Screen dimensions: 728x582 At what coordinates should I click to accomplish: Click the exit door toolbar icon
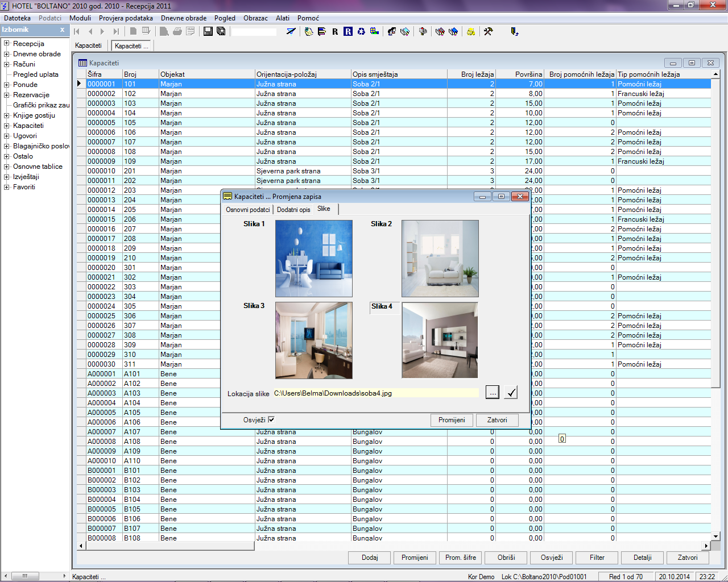point(514,31)
